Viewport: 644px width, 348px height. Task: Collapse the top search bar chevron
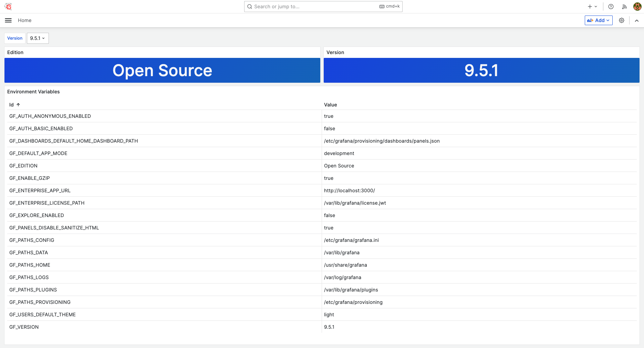click(637, 20)
